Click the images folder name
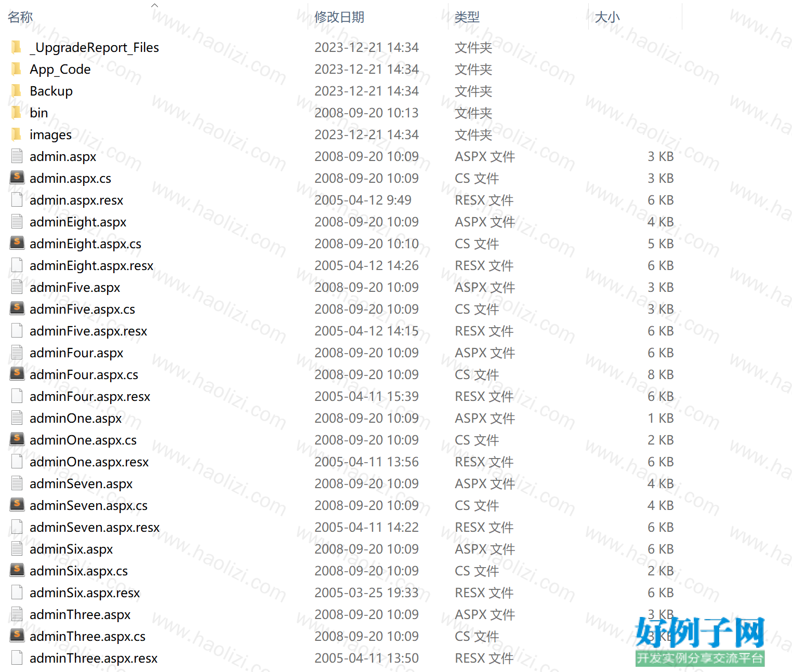Viewport: 792px width, 672px height. tap(51, 135)
